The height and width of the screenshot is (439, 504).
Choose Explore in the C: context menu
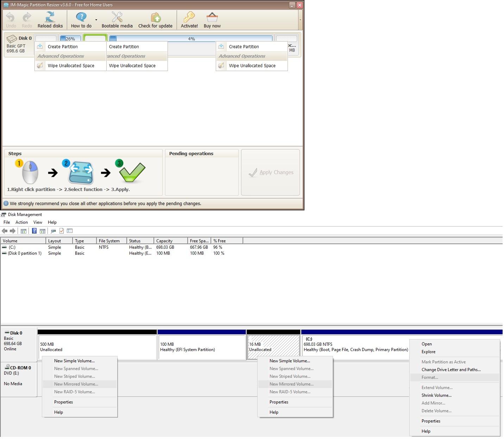(455, 352)
